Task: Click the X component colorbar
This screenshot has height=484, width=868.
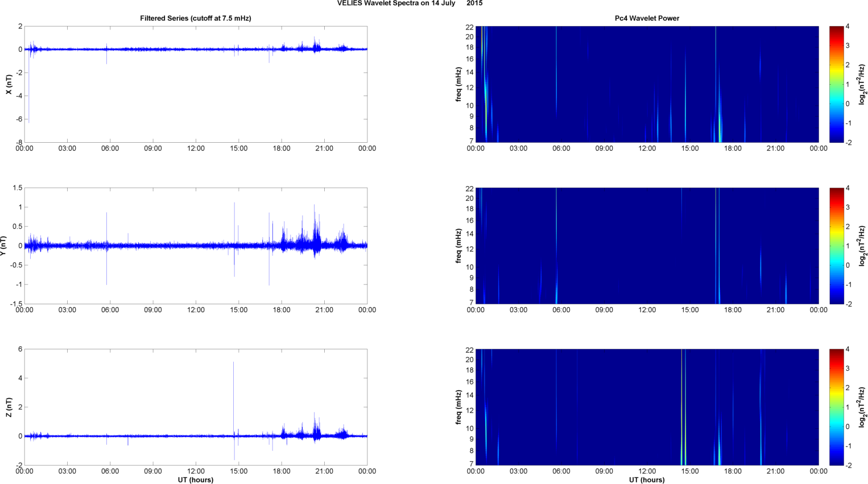Action: (836, 84)
